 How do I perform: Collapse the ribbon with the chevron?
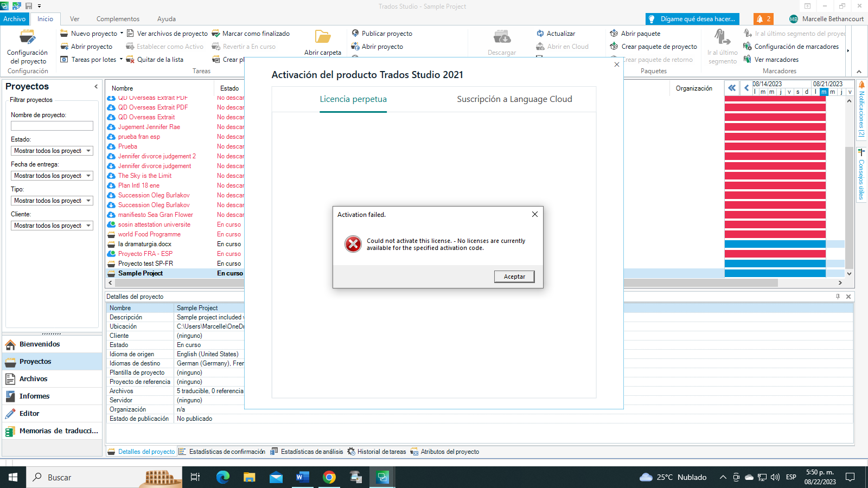(x=859, y=72)
